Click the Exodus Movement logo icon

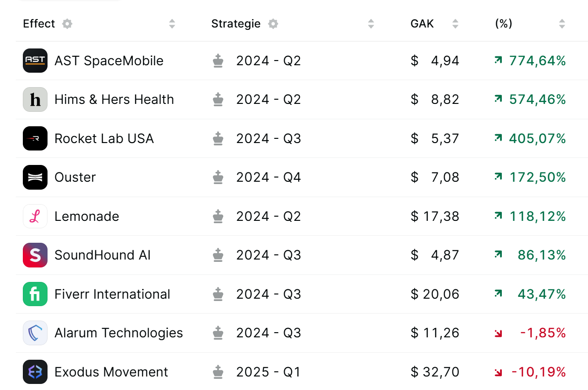click(35, 372)
